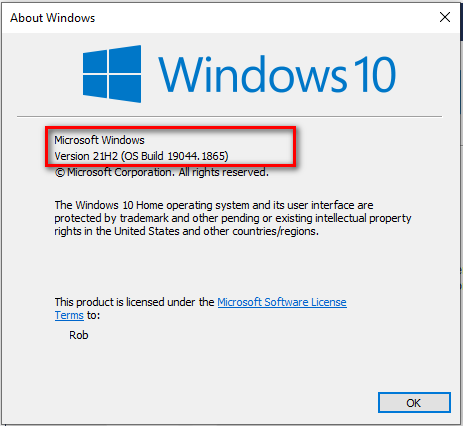Image resolution: width=463 pixels, height=426 pixels.
Task: Click the 'About Windows' title bar text
Action: pos(53,18)
